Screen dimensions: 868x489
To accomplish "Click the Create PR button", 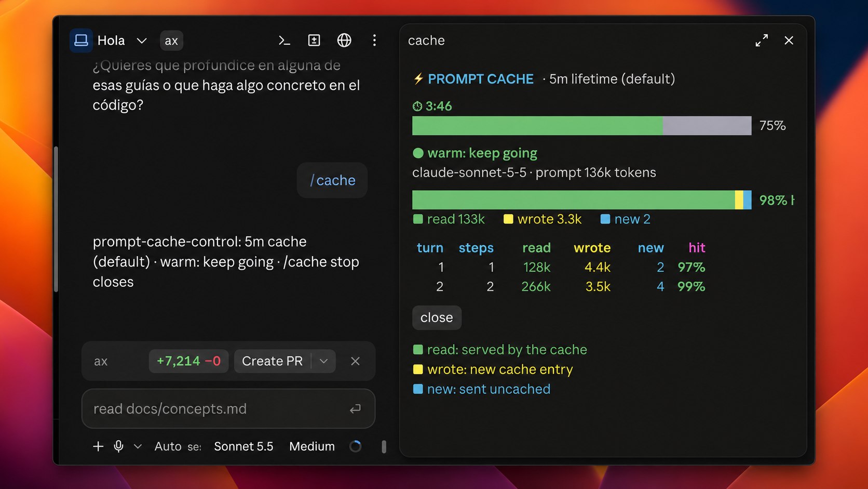I will pos(272,361).
